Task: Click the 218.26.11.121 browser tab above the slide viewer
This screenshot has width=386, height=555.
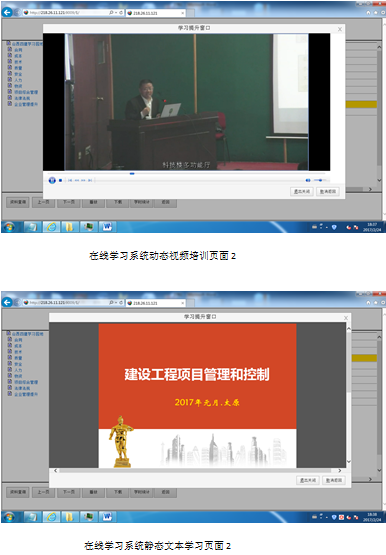Action: coord(156,303)
